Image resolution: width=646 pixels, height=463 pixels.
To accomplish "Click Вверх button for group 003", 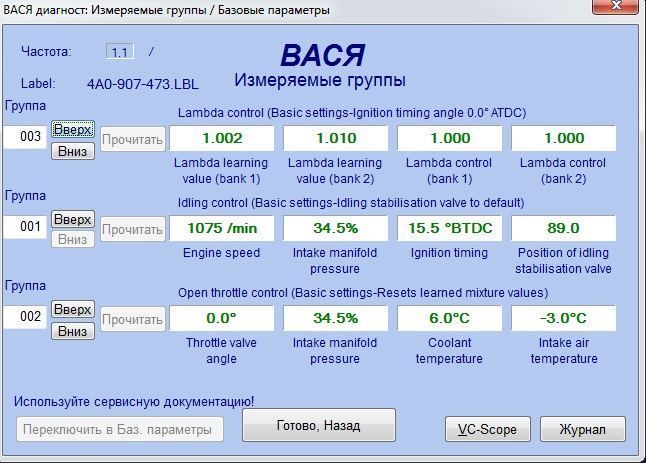I will pos(73,129).
